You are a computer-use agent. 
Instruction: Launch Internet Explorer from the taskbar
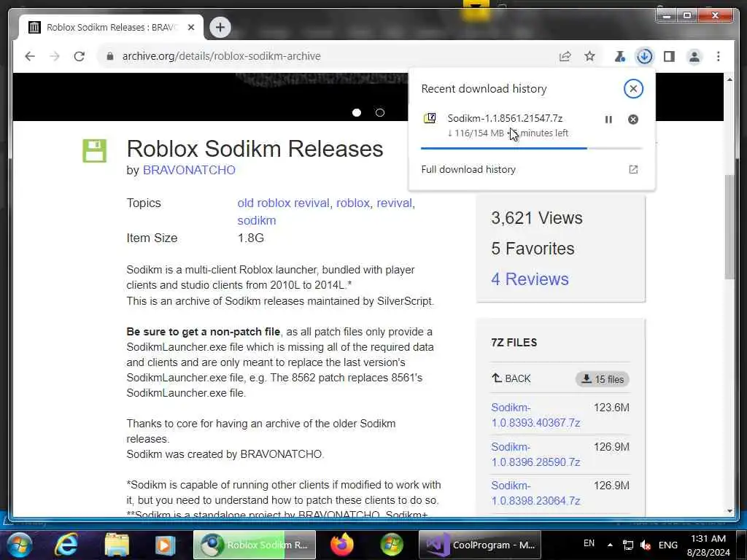tap(66, 545)
